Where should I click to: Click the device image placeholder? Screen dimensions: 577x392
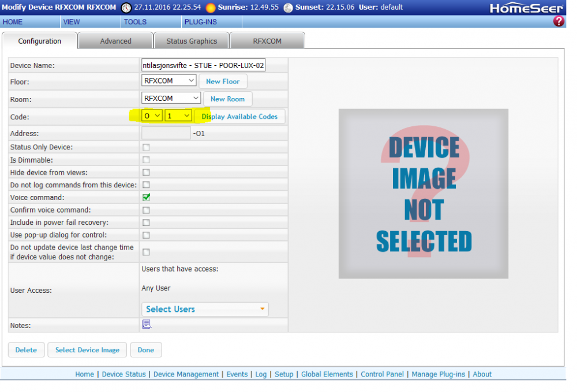point(423,194)
